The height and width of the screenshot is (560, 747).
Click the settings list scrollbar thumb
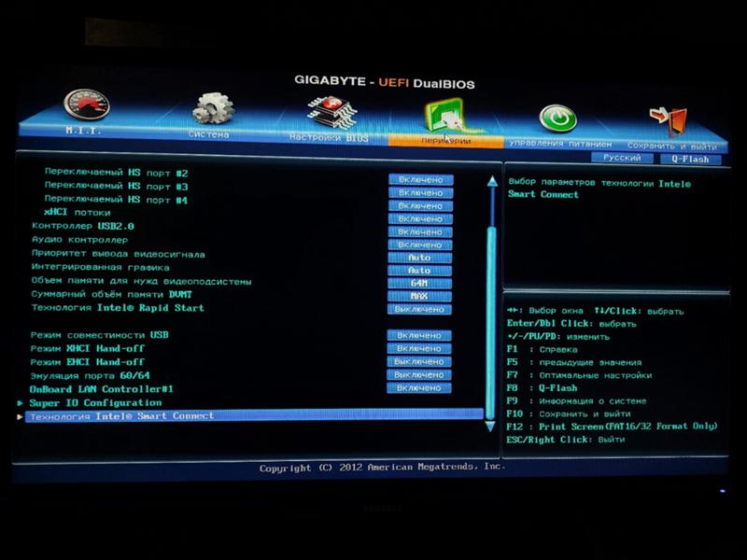coord(491,324)
